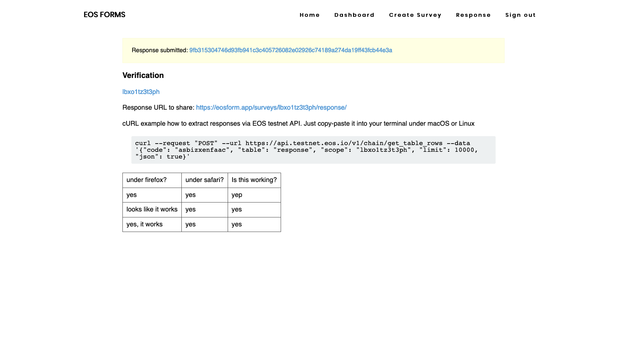627x364 pixels.
Task: Open the lbxo1tz3t3ph survey link
Action: (x=141, y=92)
